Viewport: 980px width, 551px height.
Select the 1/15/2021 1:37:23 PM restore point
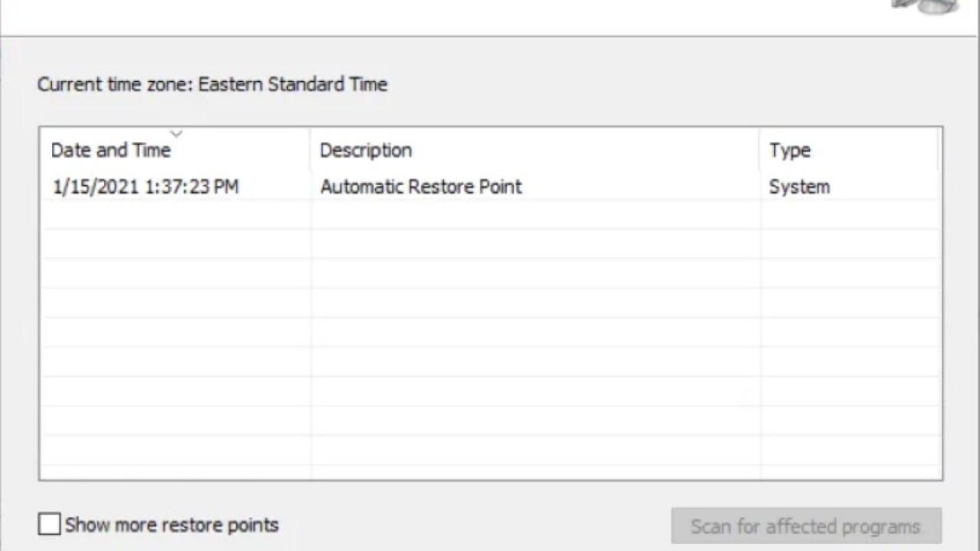click(x=145, y=187)
